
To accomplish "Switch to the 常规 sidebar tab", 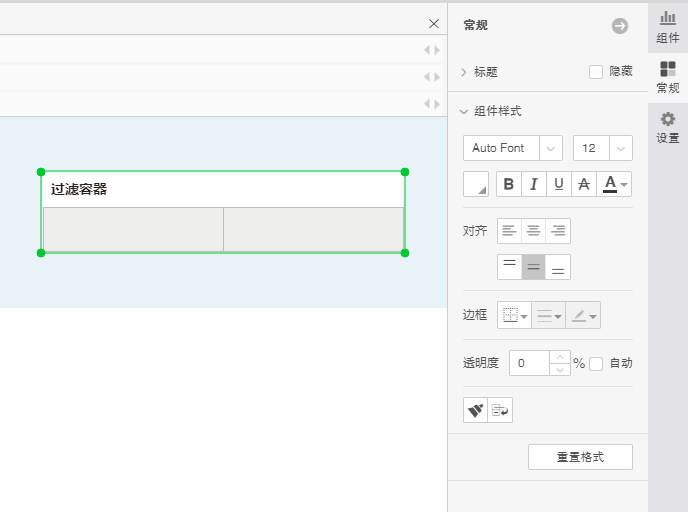I will (668, 78).
